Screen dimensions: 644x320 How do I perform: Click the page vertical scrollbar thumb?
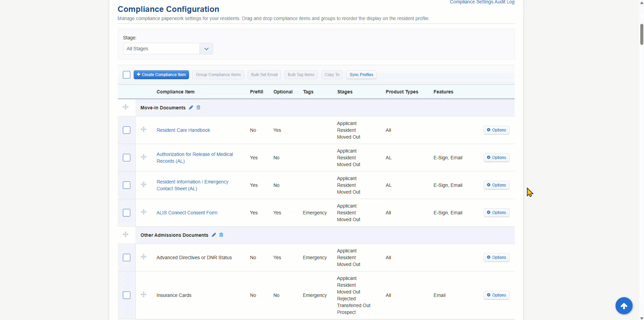click(641, 34)
